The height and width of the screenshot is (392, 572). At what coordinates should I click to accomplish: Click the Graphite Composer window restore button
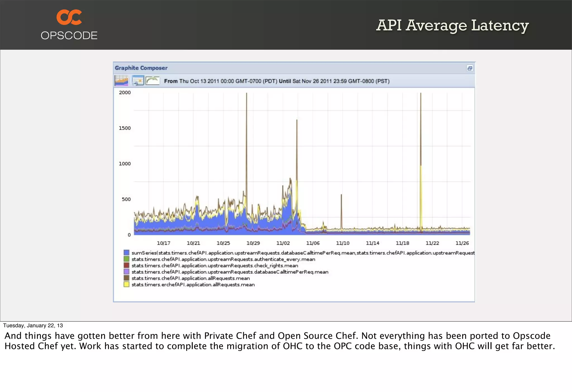(470, 68)
